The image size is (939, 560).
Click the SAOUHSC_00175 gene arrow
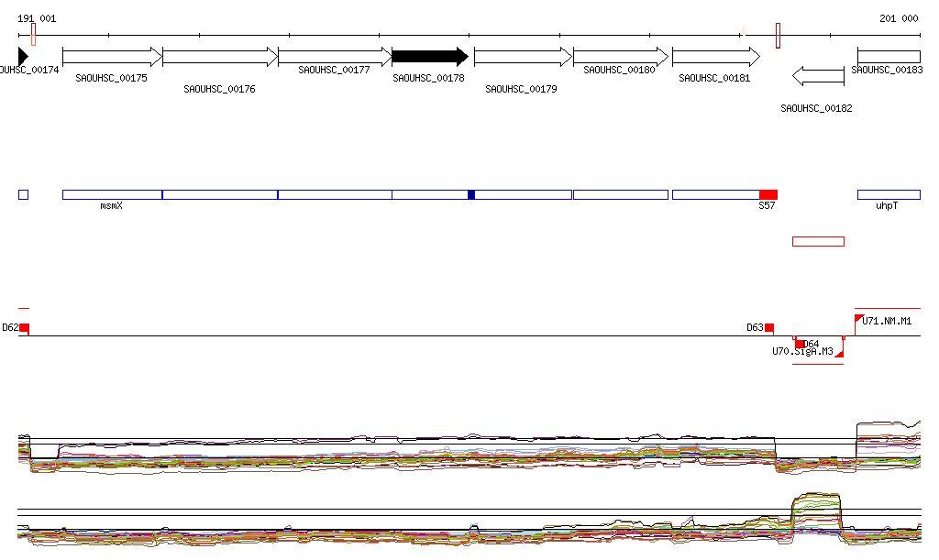[112, 57]
